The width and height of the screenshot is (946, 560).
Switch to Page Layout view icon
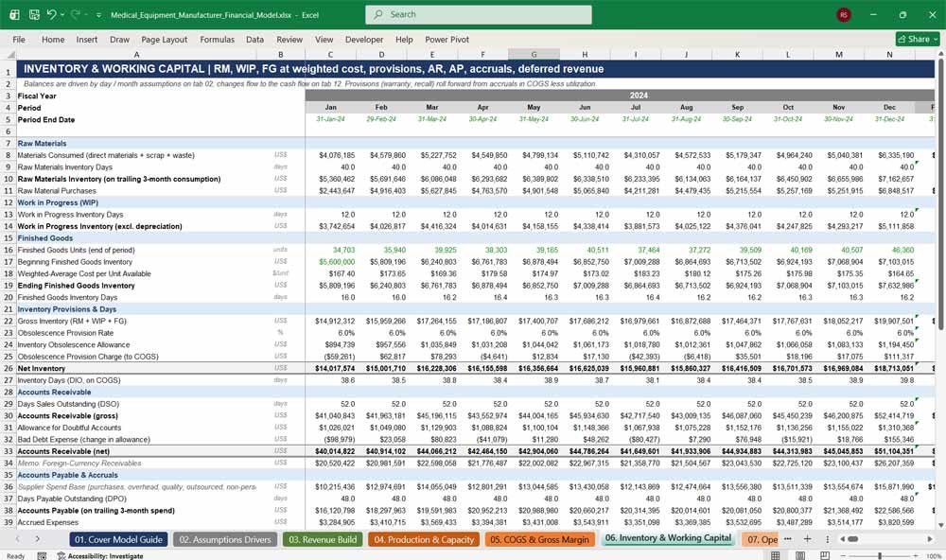tap(800, 555)
